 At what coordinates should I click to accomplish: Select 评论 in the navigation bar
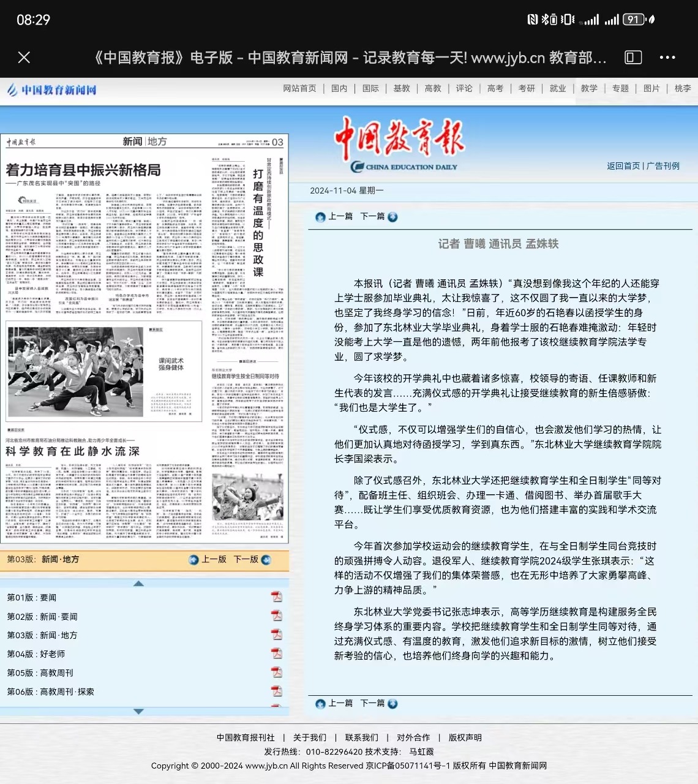[x=463, y=88]
